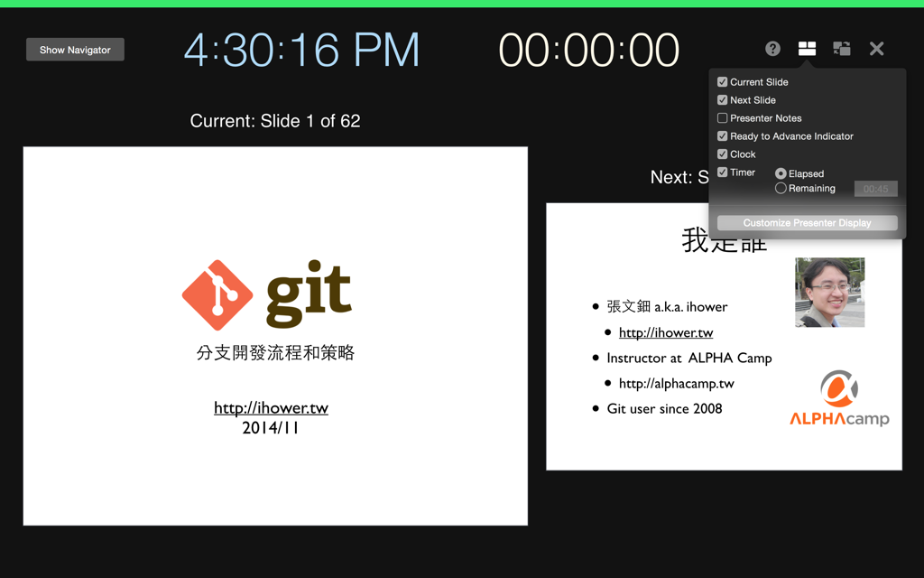Click the 'Git user since 2008' bullet
Screen dimensions: 924x578
tap(664, 409)
